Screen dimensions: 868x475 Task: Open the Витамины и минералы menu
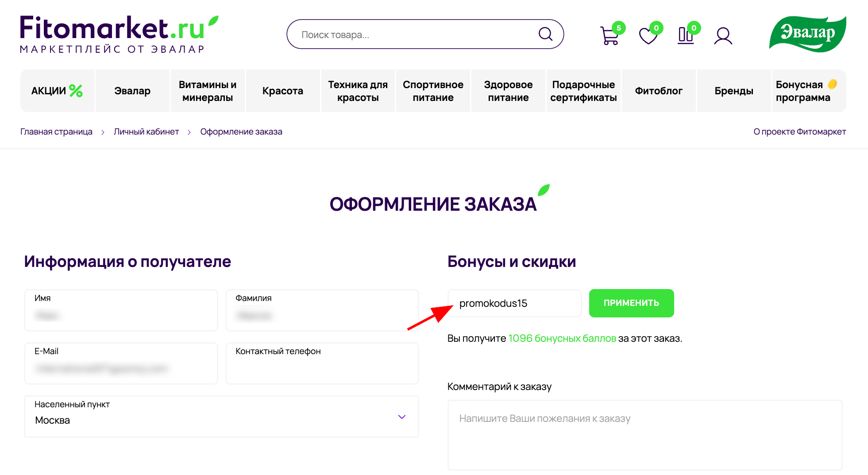tap(208, 91)
